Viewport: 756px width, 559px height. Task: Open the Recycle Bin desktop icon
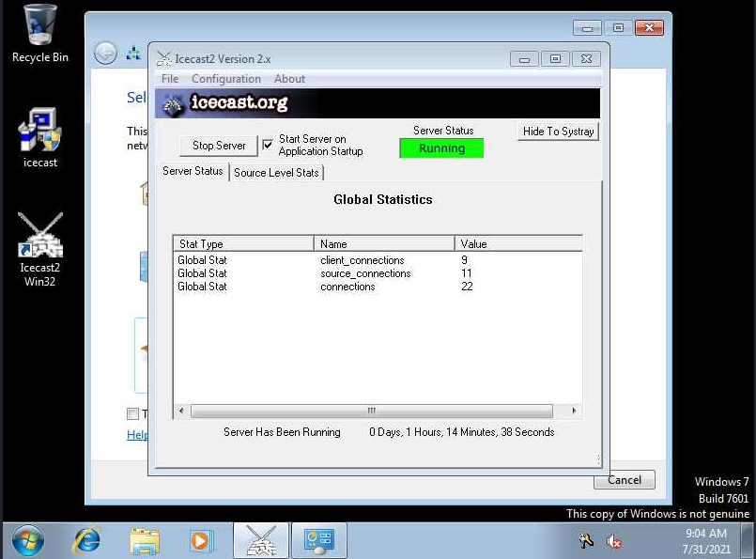pos(39,26)
